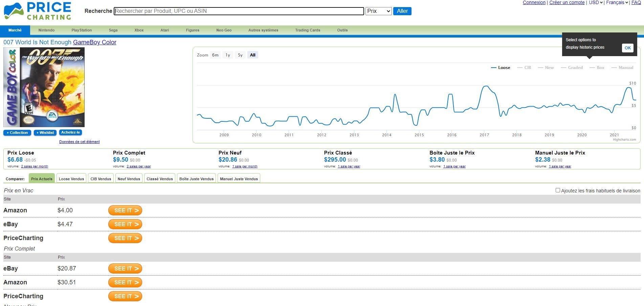Expand the Français language selector

617,3
